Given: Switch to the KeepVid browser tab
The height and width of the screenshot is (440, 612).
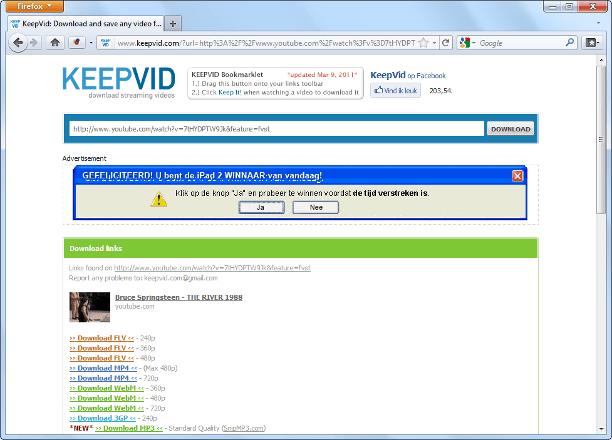Looking at the screenshot, I should (86, 24).
